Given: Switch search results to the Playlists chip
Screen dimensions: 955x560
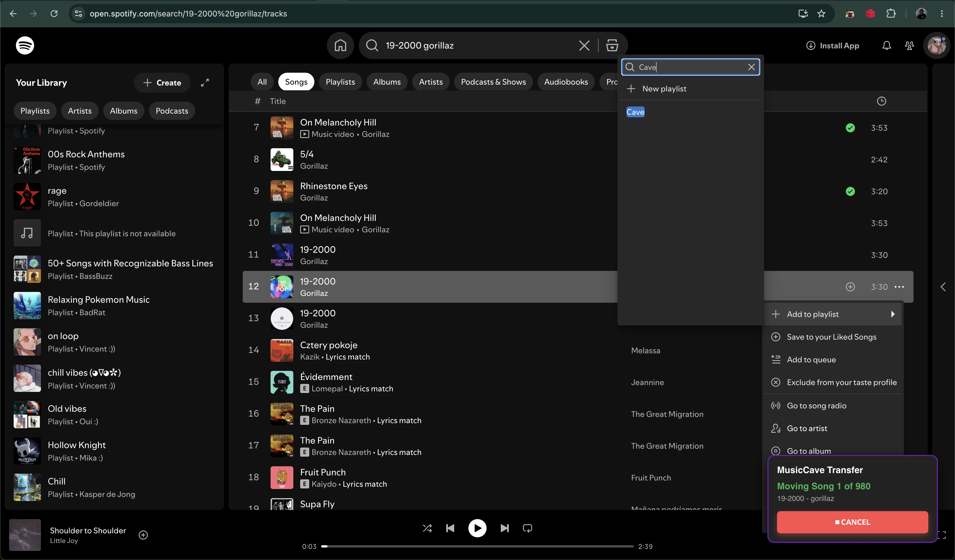Looking at the screenshot, I should (x=340, y=82).
